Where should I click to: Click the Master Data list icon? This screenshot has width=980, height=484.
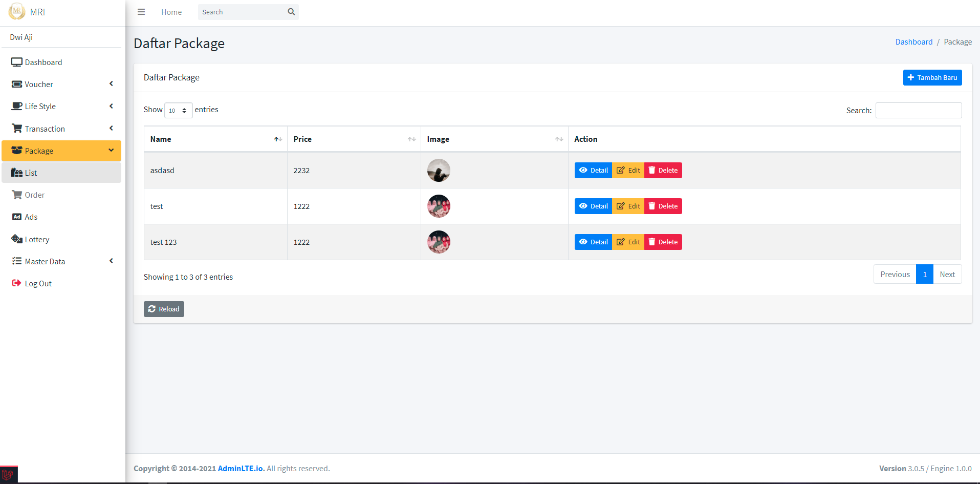(x=17, y=261)
